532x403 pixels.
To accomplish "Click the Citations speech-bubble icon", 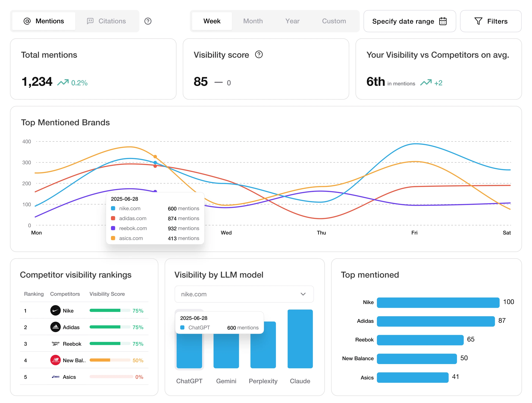I will [90, 21].
